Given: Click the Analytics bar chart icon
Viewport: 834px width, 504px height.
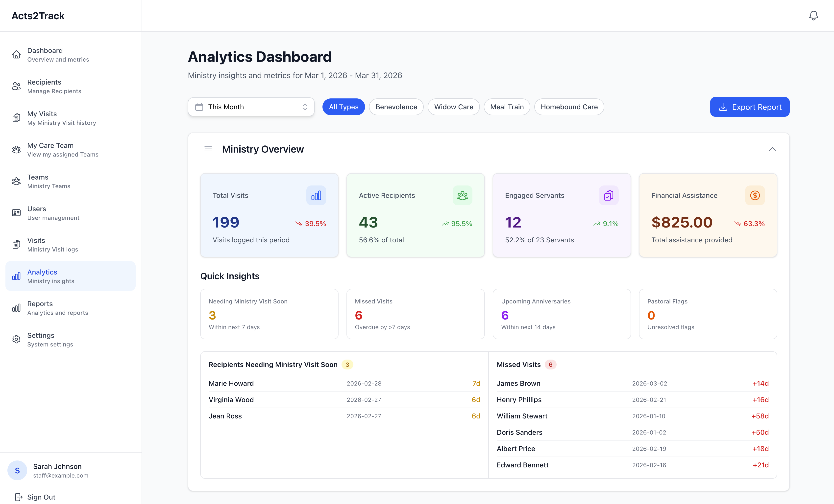Looking at the screenshot, I should point(17,276).
